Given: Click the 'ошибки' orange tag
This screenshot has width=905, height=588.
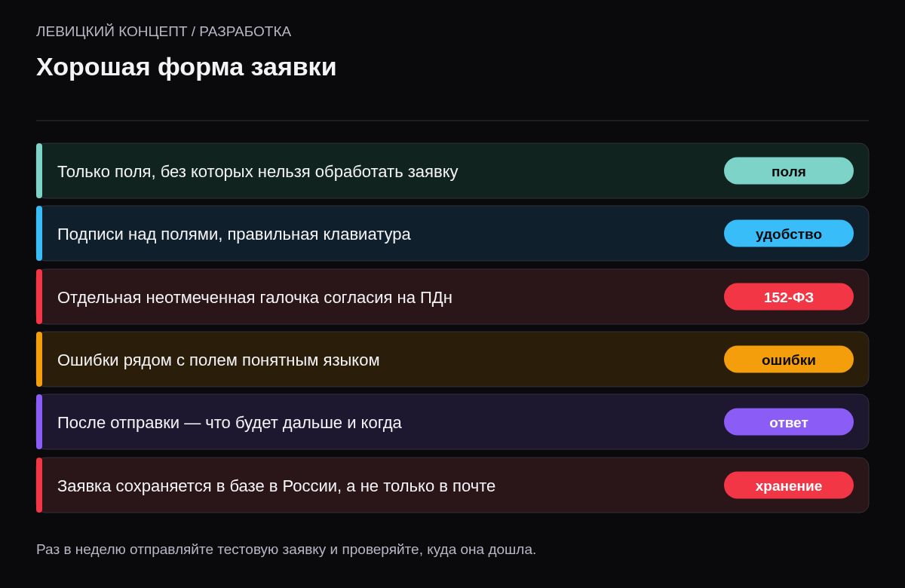Looking at the screenshot, I should [x=789, y=360].
